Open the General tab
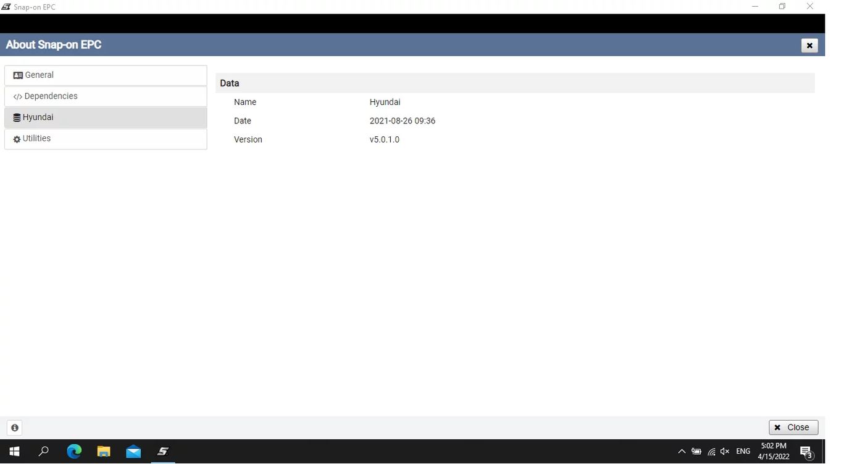 pos(105,75)
